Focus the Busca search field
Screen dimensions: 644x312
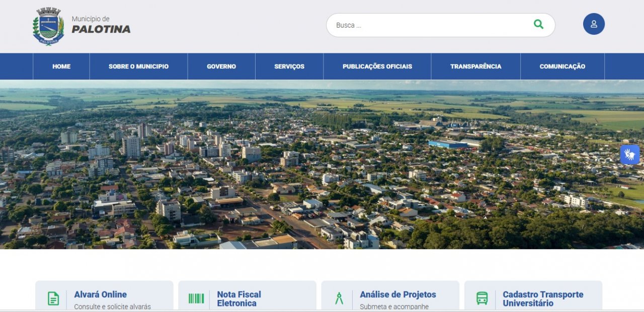point(428,25)
